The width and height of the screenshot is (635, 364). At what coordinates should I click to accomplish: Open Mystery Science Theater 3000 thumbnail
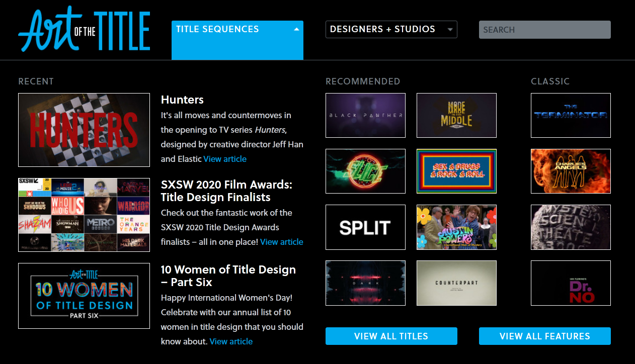pos(571,227)
